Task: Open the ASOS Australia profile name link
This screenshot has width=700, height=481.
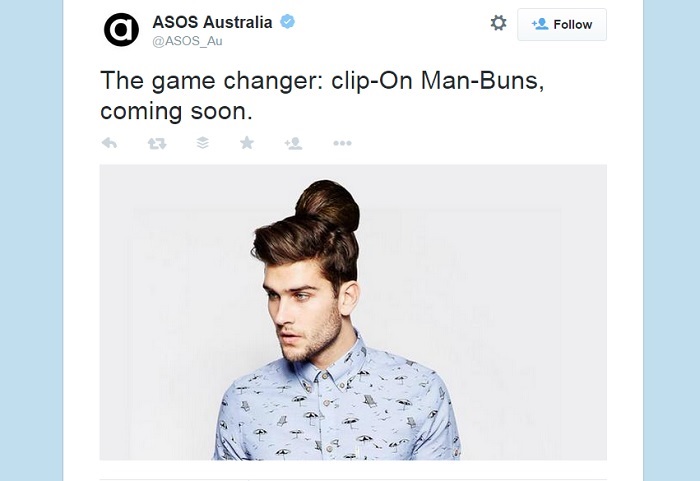Action: click(212, 22)
